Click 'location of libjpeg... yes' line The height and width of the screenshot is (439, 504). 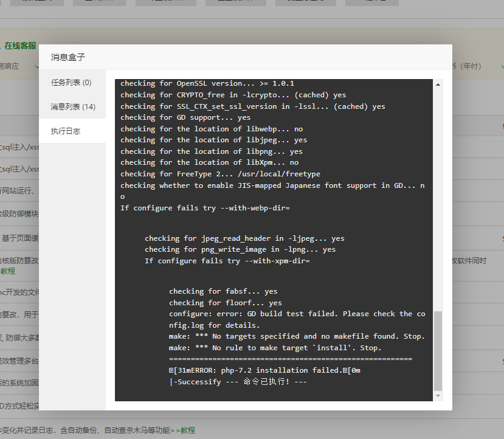click(214, 140)
